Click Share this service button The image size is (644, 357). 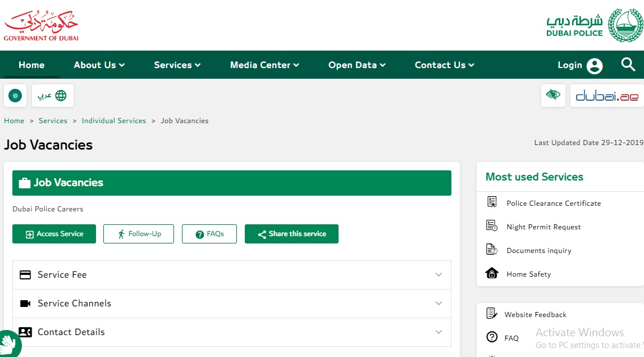pyautogui.click(x=291, y=234)
